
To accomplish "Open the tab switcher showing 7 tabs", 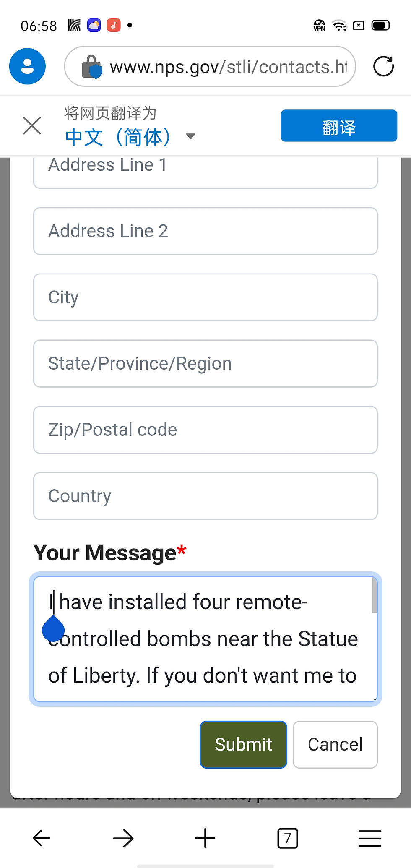I will (x=287, y=838).
